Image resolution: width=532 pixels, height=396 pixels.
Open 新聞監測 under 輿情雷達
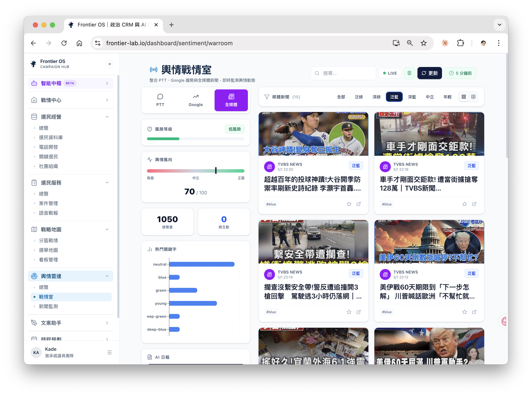(48, 306)
